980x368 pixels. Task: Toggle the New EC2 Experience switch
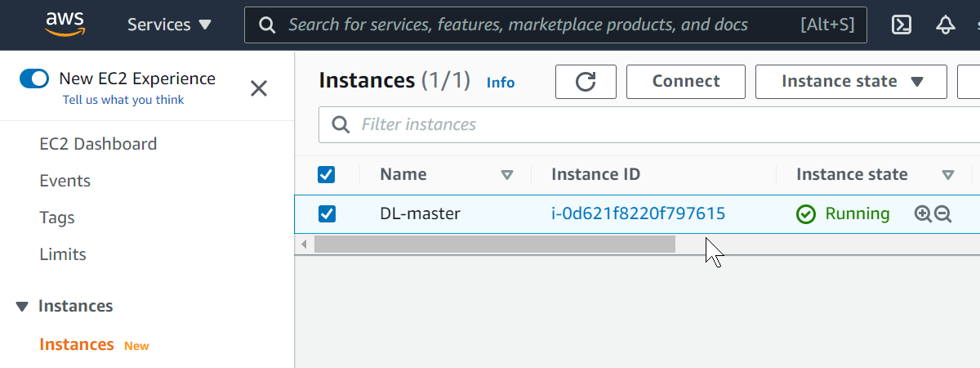point(35,79)
